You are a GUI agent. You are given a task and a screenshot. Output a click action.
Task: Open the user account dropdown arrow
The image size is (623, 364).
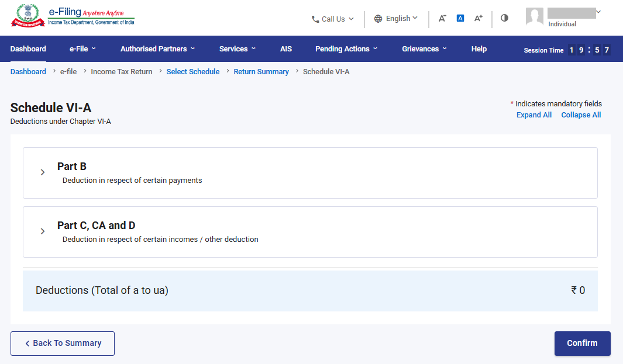598,12
